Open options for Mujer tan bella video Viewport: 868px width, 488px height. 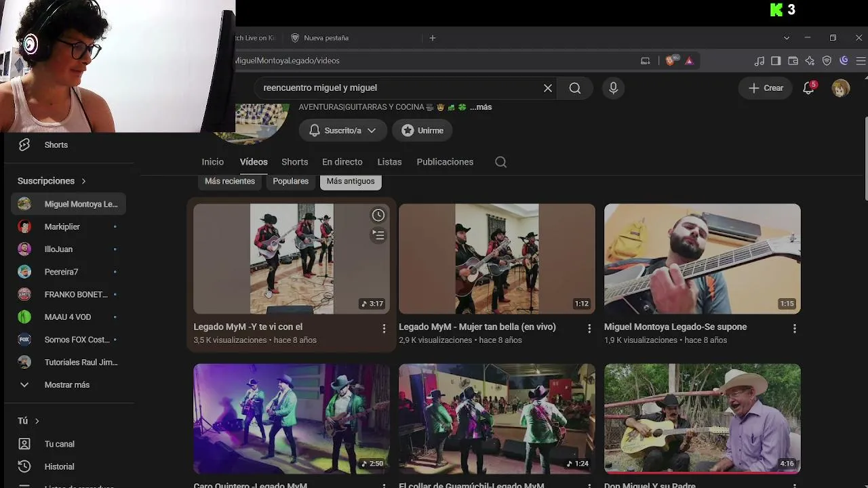[589, 328]
